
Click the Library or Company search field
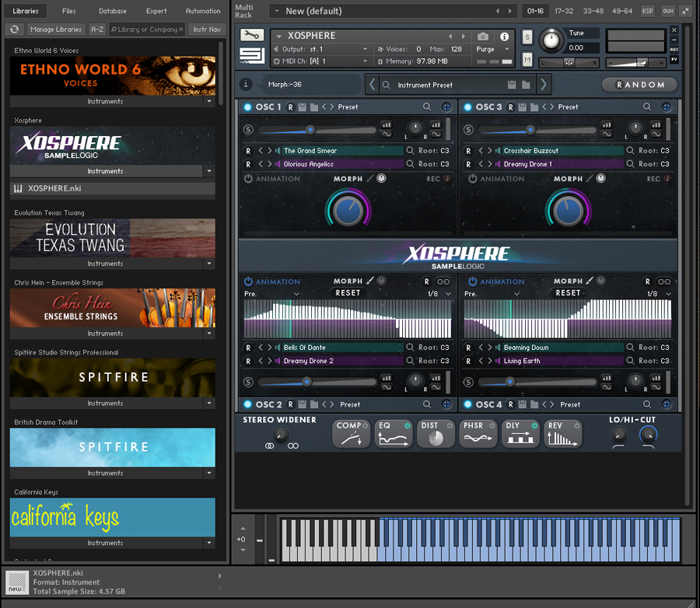point(147,29)
